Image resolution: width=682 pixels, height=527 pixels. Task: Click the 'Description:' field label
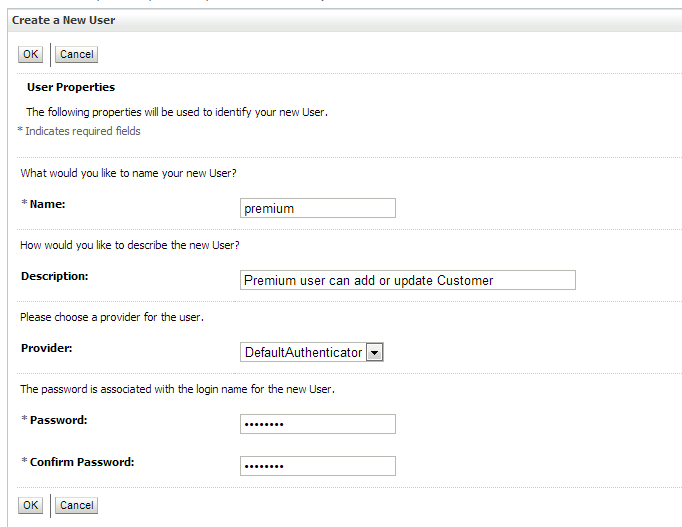click(x=54, y=276)
